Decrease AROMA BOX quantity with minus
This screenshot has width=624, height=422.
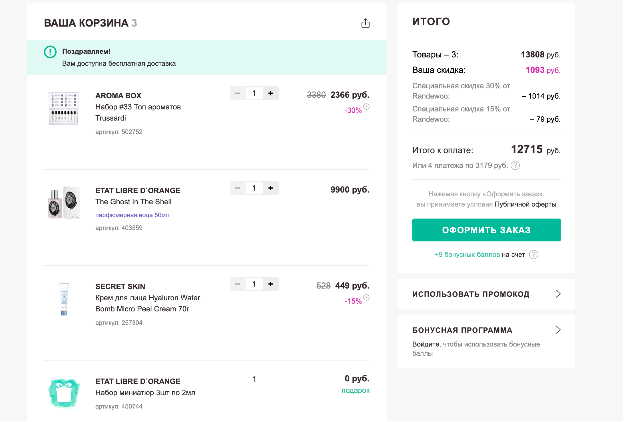238,93
